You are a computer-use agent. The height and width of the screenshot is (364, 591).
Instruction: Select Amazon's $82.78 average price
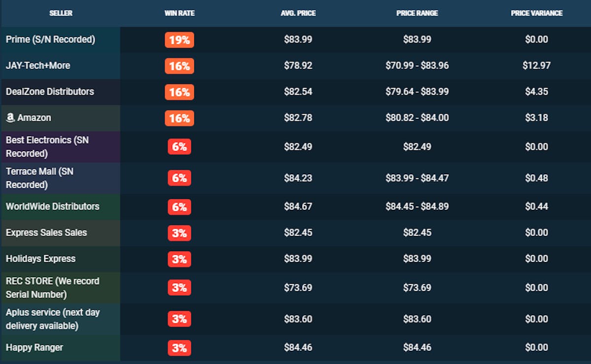click(x=298, y=118)
